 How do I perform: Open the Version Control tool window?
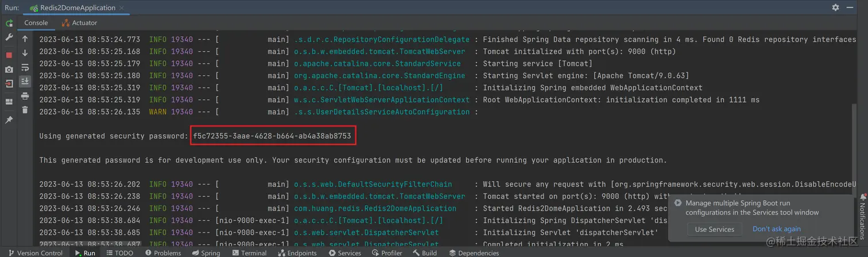click(x=34, y=253)
